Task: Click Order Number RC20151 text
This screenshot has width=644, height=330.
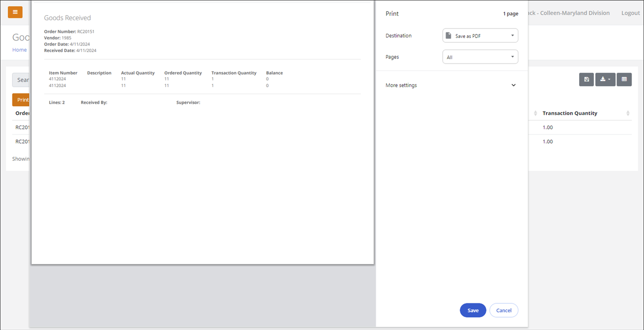Action: click(x=69, y=32)
